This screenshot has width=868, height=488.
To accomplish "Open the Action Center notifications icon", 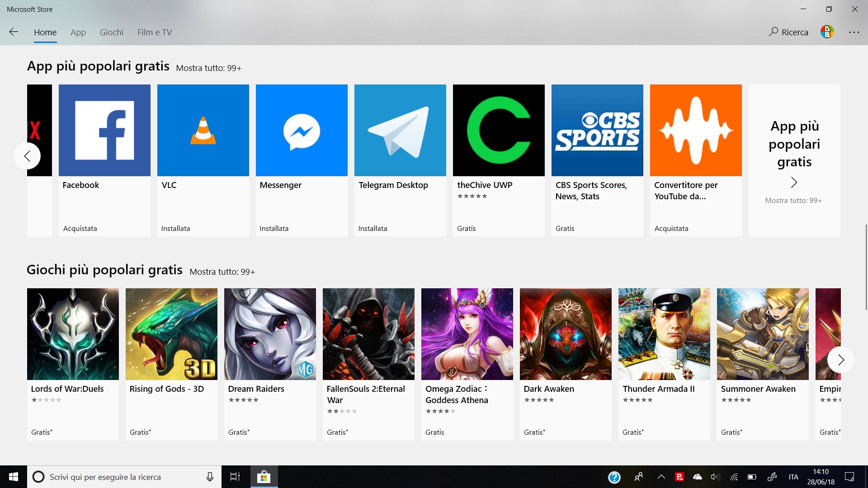I will pos(849,477).
